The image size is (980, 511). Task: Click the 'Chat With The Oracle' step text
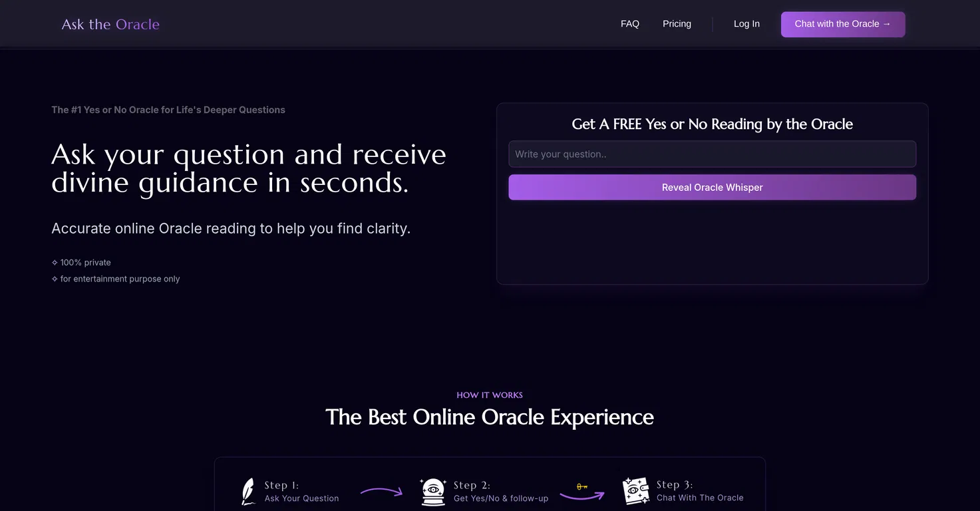coord(700,498)
